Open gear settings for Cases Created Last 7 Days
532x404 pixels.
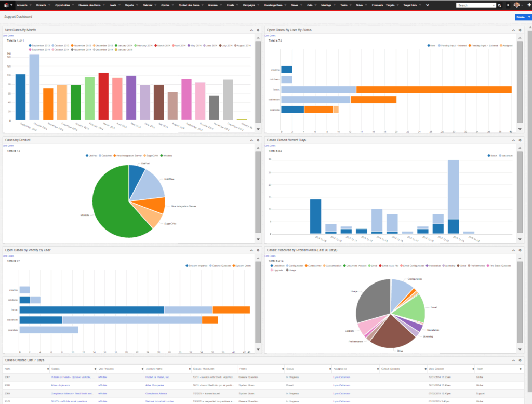pyautogui.click(x=520, y=360)
